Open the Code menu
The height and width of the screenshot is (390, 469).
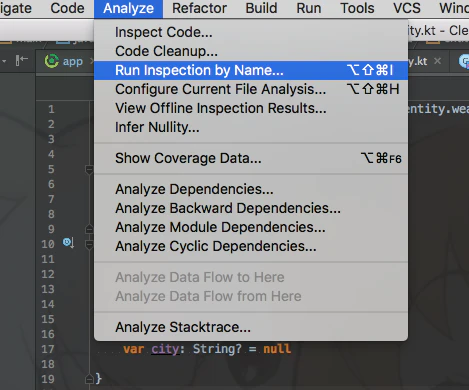pyautogui.click(x=67, y=8)
